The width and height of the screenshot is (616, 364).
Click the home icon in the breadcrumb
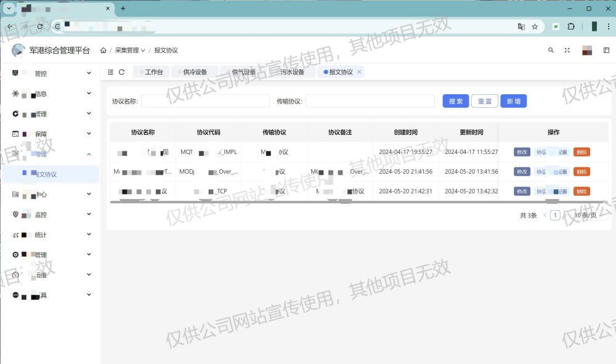point(103,51)
